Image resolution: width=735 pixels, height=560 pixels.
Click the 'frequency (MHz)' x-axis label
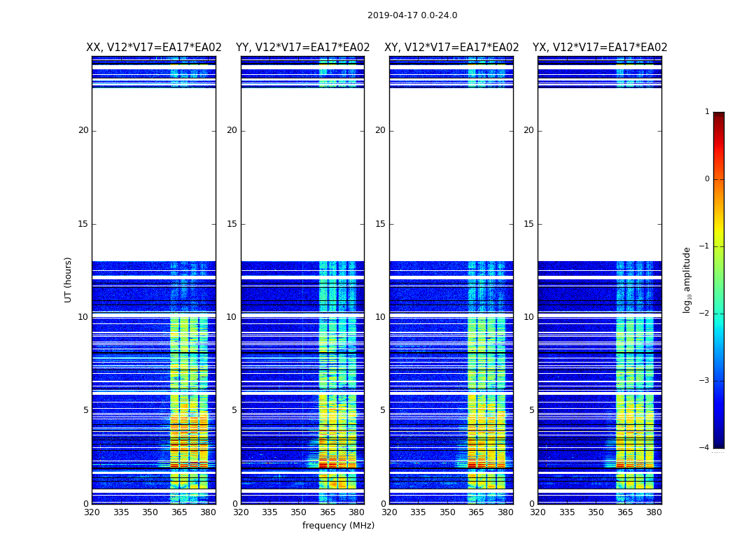pos(338,526)
